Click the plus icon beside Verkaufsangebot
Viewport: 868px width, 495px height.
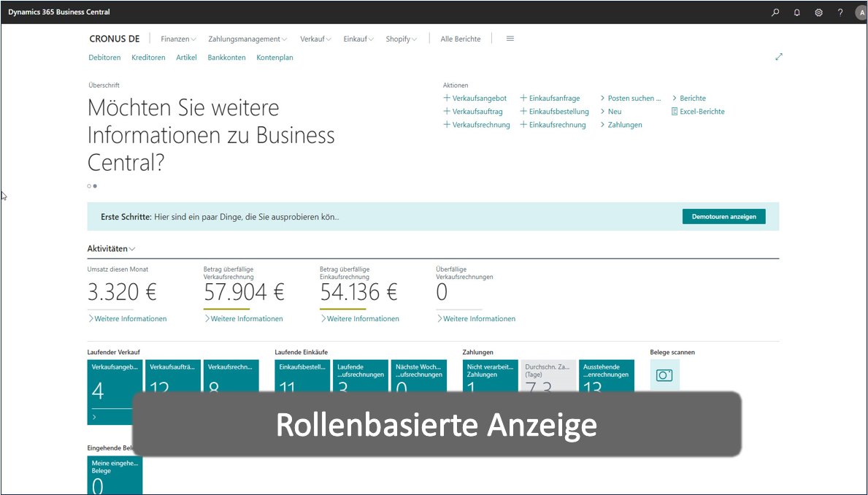pyautogui.click(x=447, y=98)
